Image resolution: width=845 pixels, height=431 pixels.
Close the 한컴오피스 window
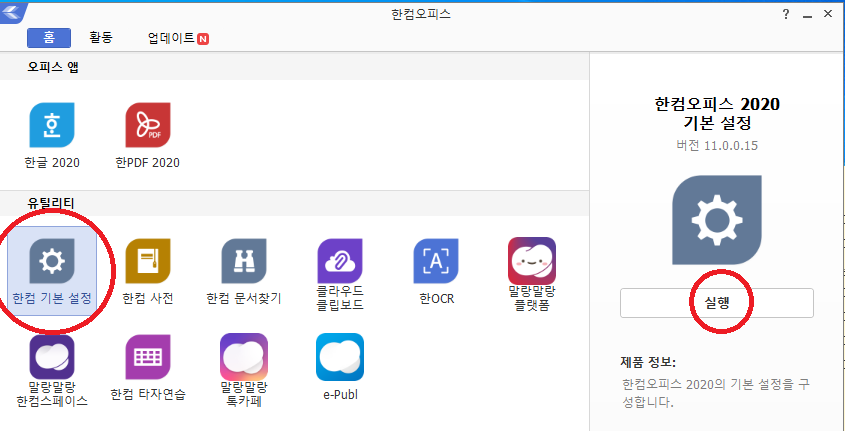[x=828, y=15]
